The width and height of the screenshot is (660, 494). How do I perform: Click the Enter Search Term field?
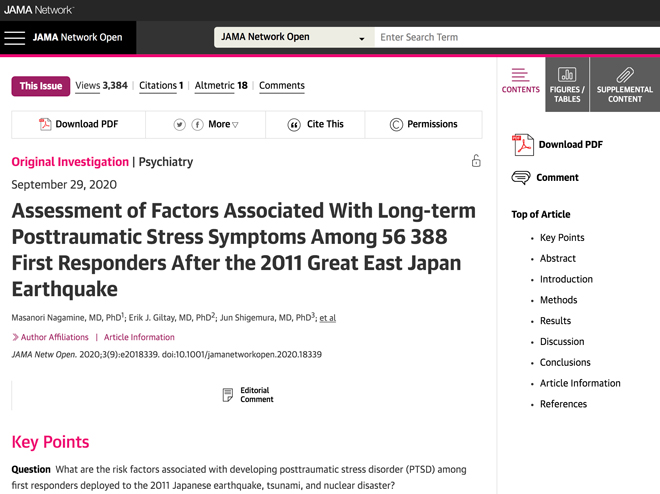(x=517, y=37)
